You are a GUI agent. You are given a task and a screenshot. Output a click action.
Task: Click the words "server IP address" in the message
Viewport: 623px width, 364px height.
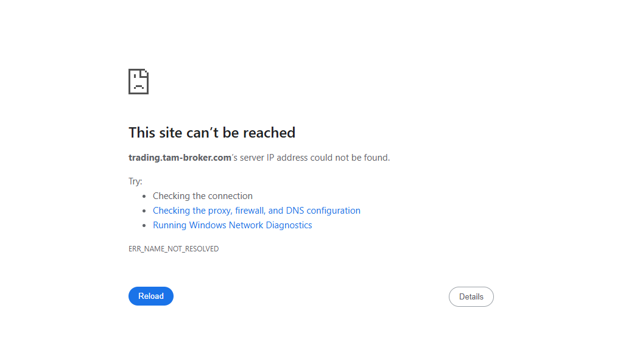(x=274, y=158)
